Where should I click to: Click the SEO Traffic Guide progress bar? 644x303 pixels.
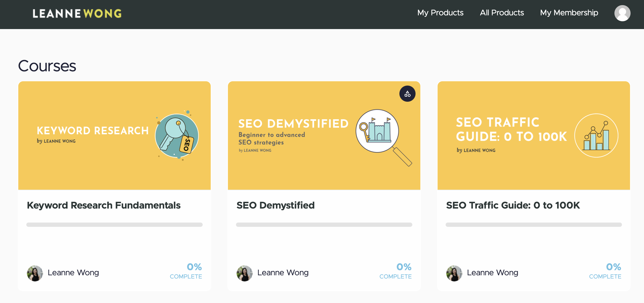pyautogui.click(x=534, y=225)
